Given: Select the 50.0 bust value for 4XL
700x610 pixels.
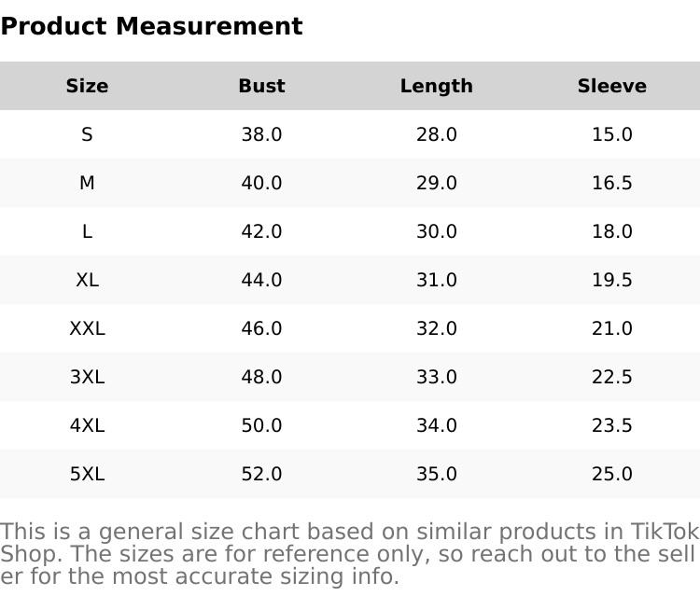Looking at the screenshot, I should [x=261, y=425].
